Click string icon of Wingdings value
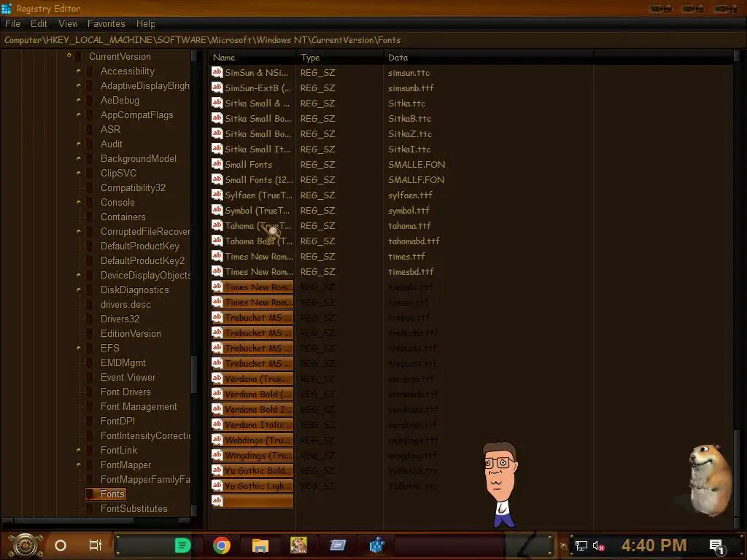Screen dimensions: 747x560 (217, 455)
